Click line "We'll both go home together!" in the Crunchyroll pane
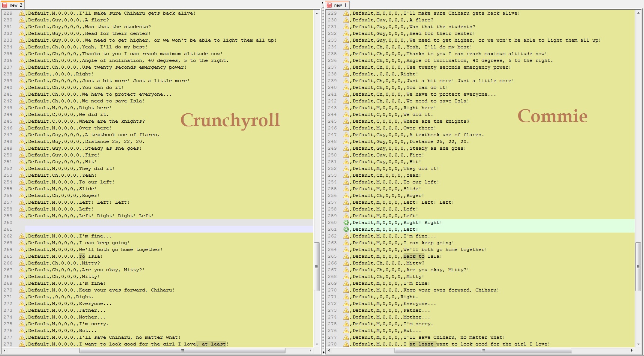The width and height of the screenshot is (644, 356). (x=121, y=249)
